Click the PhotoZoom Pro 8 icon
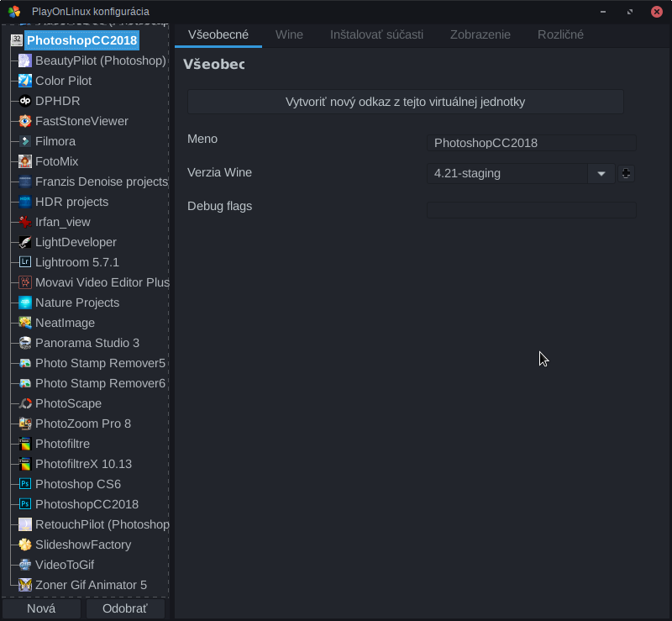This screenshot has width=672, height=621. 25,424
